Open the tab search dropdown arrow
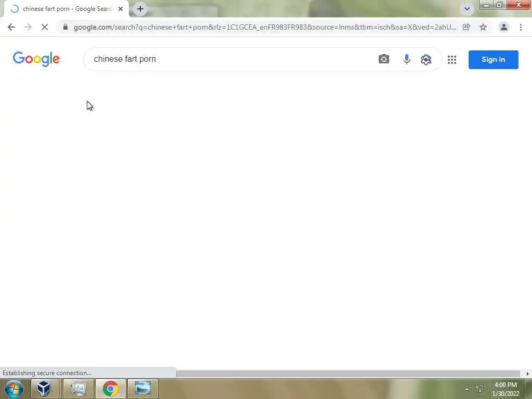Viewport: 532px width, 399px height. [x=467, y=9]
